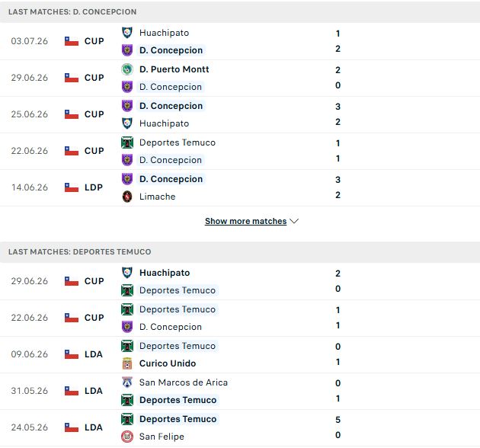
Task: Click Deportes Temuco crest in 24.05.26 match
Action: 127,419
